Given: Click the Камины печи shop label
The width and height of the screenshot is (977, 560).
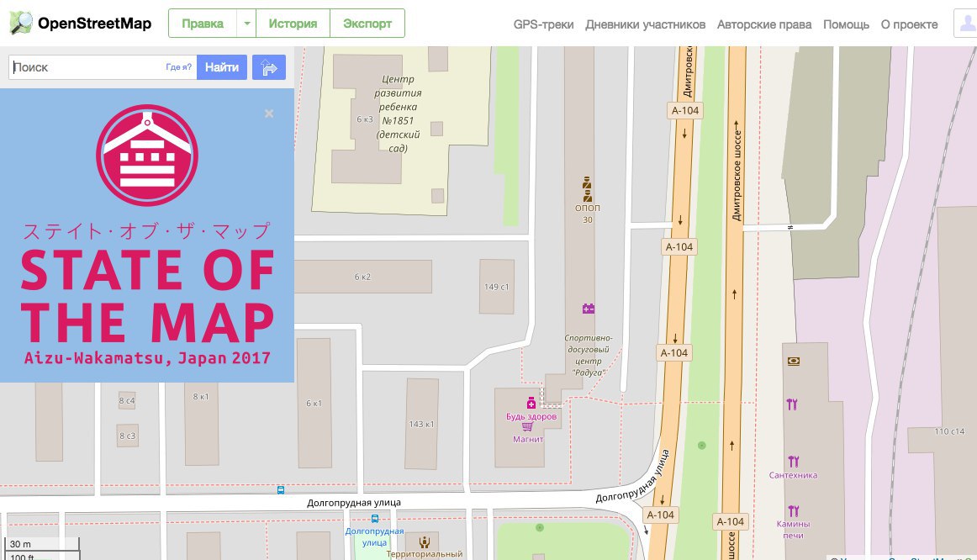Looking at the screenshot, I should (x=793, y=530).
